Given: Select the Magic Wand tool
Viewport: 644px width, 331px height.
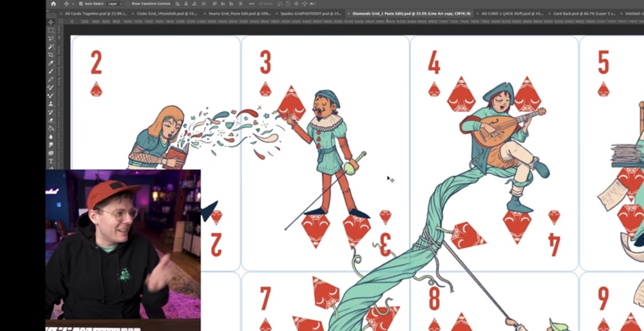Looking at the screenshot, I should pos(51,46).
